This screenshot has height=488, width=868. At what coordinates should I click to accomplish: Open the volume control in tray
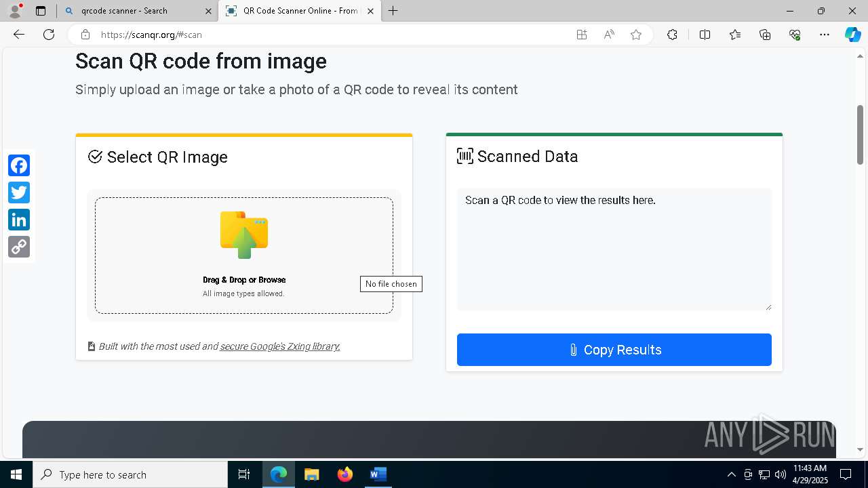780,474
